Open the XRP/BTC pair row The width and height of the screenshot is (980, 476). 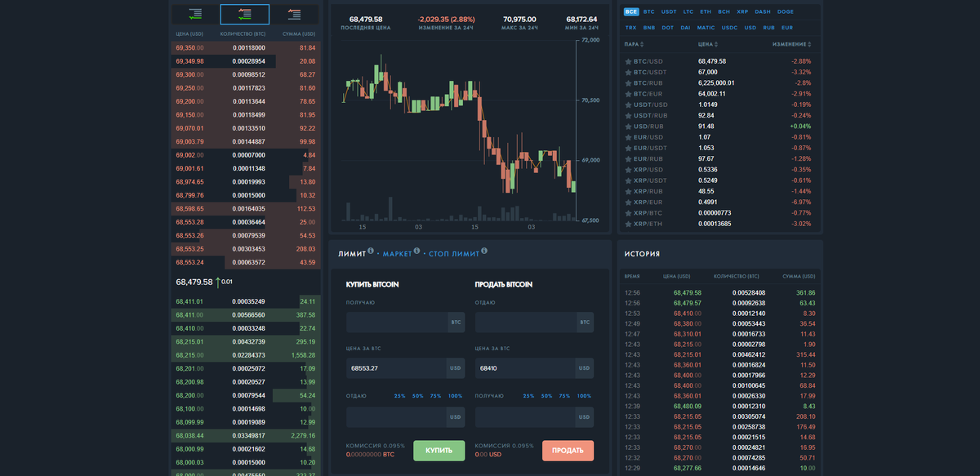pyautogui.click(x=719, y=212)
